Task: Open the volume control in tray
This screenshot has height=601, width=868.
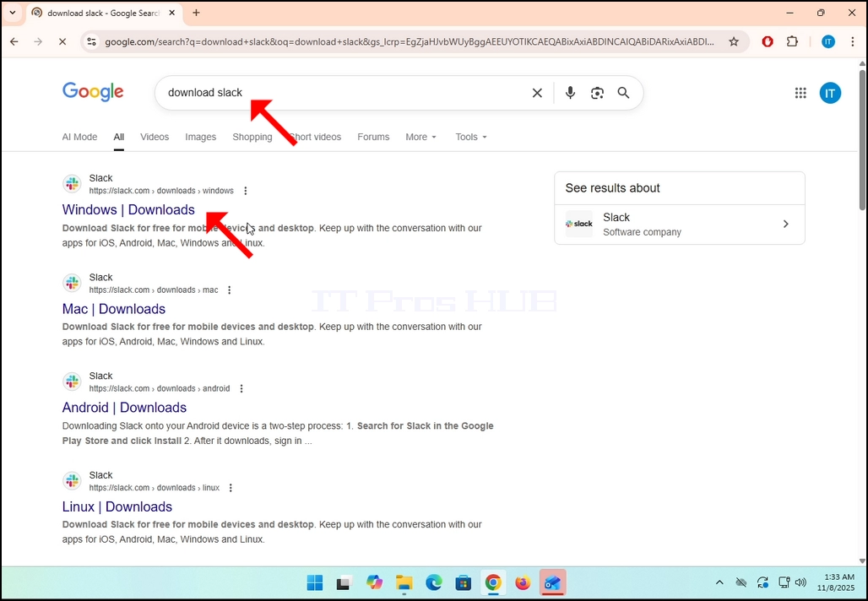Action: 800,582
